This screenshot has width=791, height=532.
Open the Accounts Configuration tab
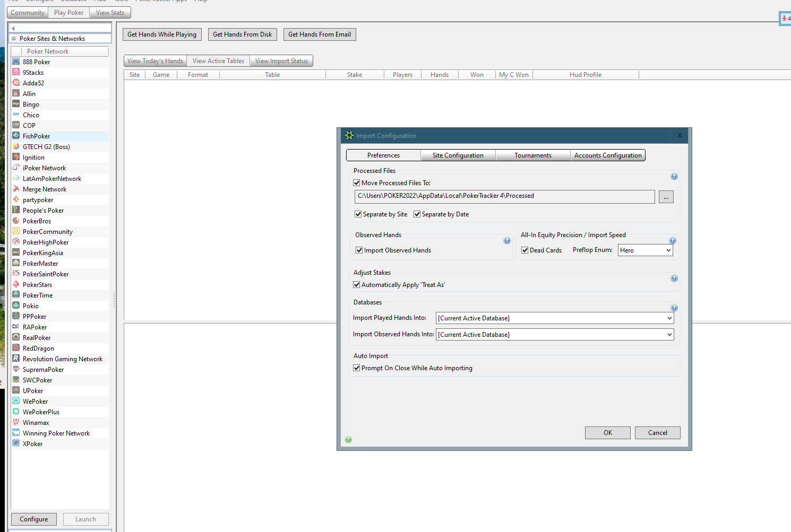pos(608,155)
